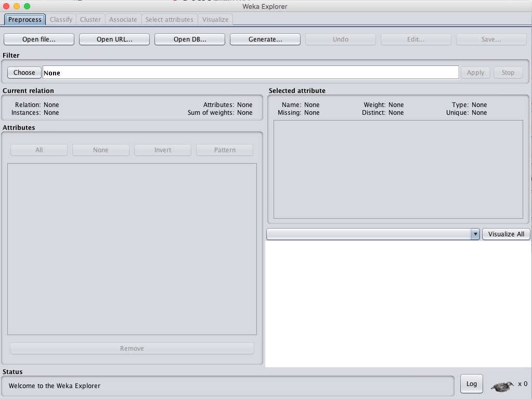532x399 pixels.
Task: Click the x 0 task counter
Action: 523,384
